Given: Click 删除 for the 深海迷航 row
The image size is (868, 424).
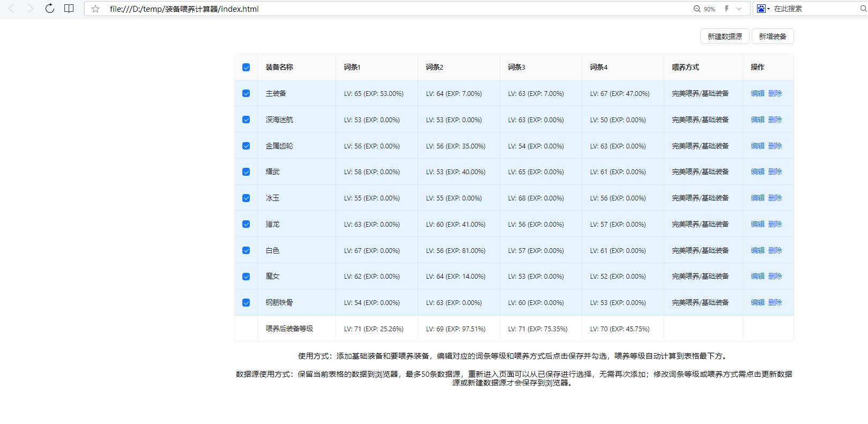Looking at the screenshot, I should 775,120.
